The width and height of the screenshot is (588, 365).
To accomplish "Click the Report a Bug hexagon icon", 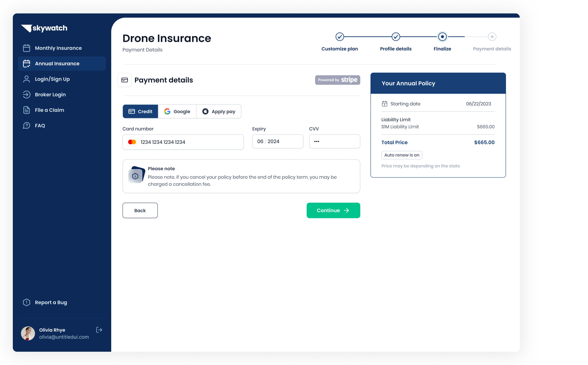I will 27,302.
